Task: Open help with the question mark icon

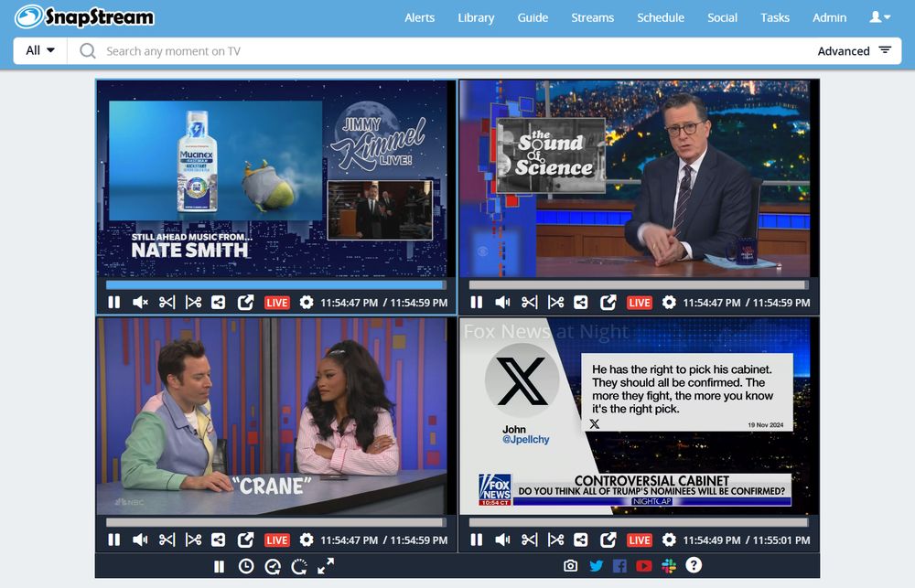Action: click(x=694, y=565)
